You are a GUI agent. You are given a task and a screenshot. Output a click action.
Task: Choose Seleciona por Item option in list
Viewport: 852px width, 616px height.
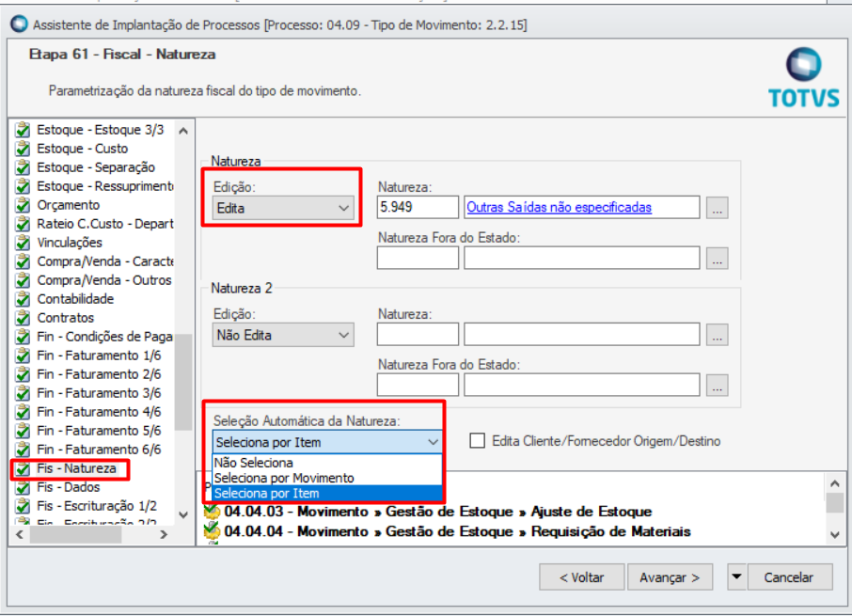pyautogui.click(x=327, y=493)
